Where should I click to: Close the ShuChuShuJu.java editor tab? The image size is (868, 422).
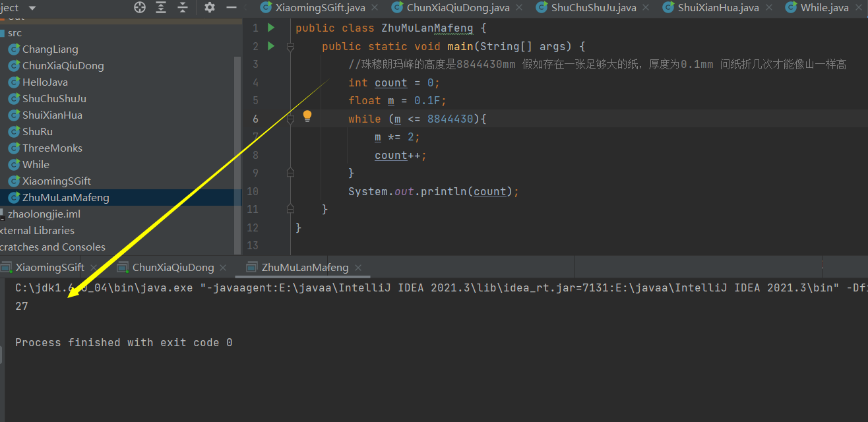pos(646,8)
